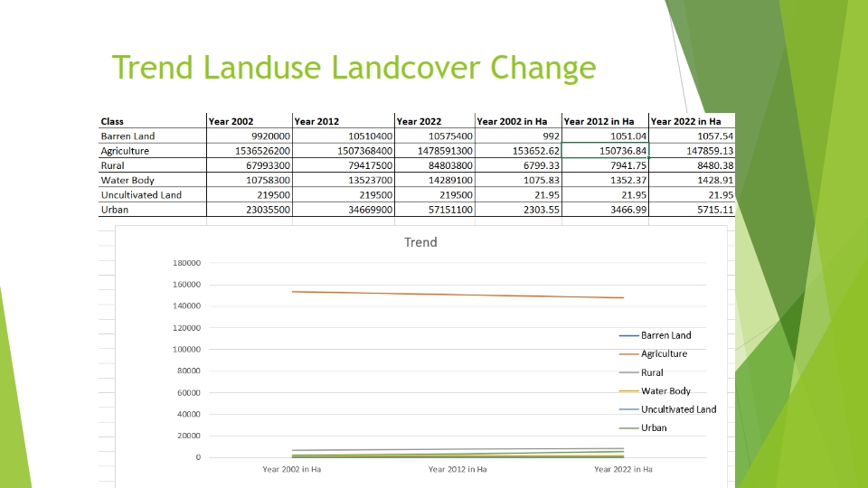The height and width of the screenshot is (488, 868).
Task: Select Barren Land entry in chart legend
Action: click(665, 335)
